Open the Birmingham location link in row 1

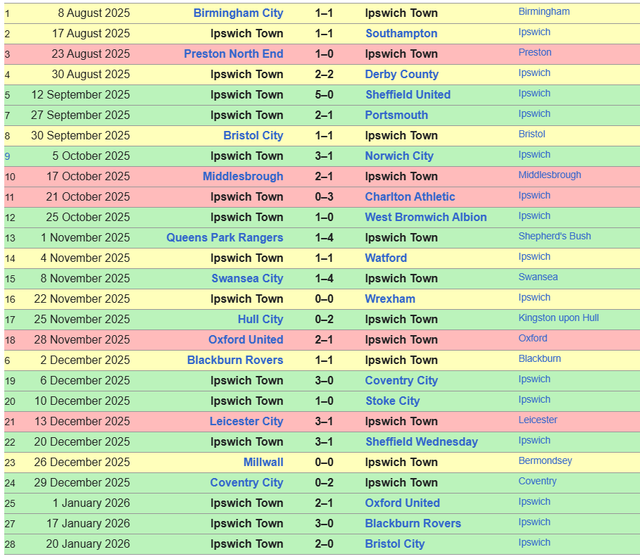coord(544,11)
